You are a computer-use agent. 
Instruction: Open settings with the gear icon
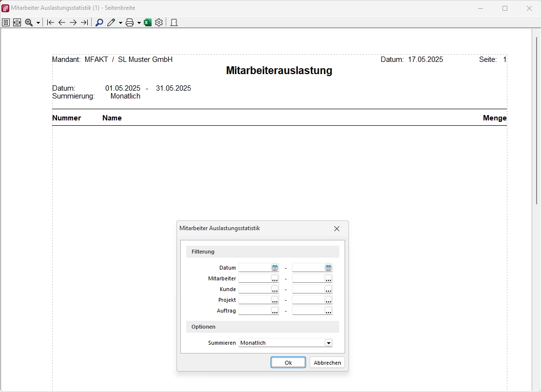(x=159, y=22)
